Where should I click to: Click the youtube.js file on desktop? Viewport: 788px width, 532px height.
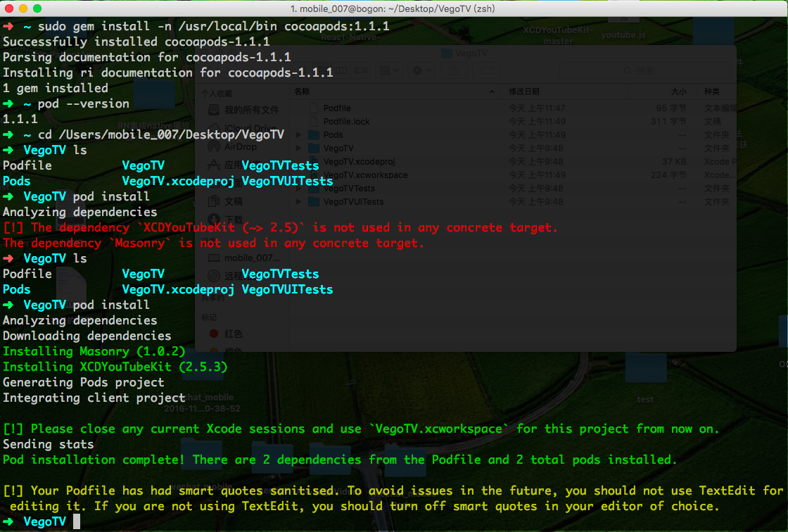pyautogui.click(x=623, y=34)
